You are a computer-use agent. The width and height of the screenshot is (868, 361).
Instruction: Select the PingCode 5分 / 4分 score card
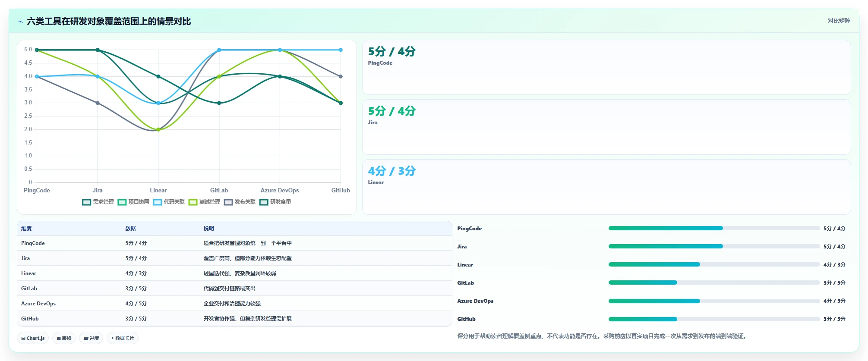click(x=606, y=67)
